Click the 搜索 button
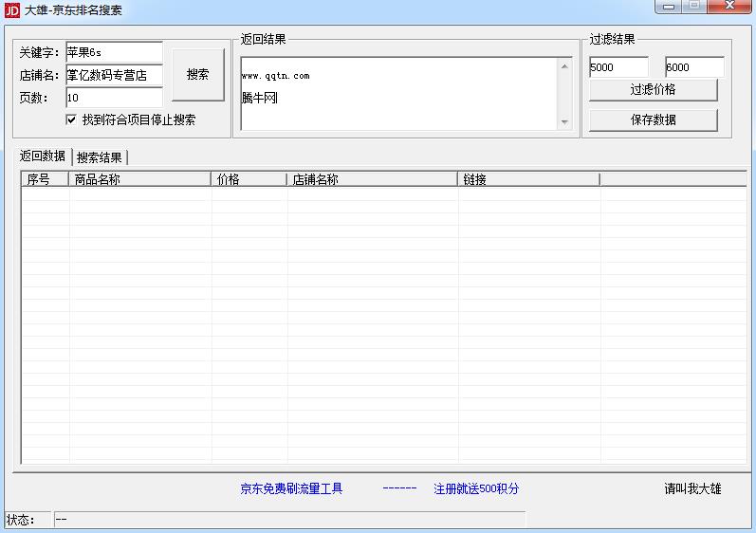Image resolution: width=756 pixels, height=533 pixels. tap(197, 75)
